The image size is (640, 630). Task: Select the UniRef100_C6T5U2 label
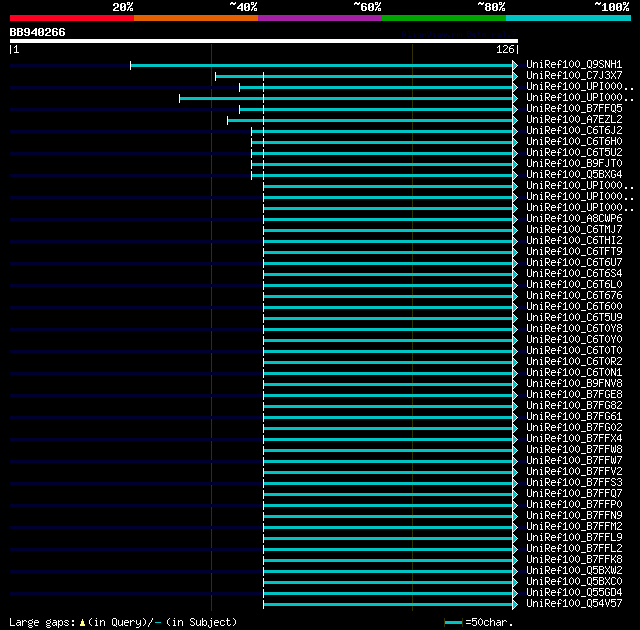574,153
